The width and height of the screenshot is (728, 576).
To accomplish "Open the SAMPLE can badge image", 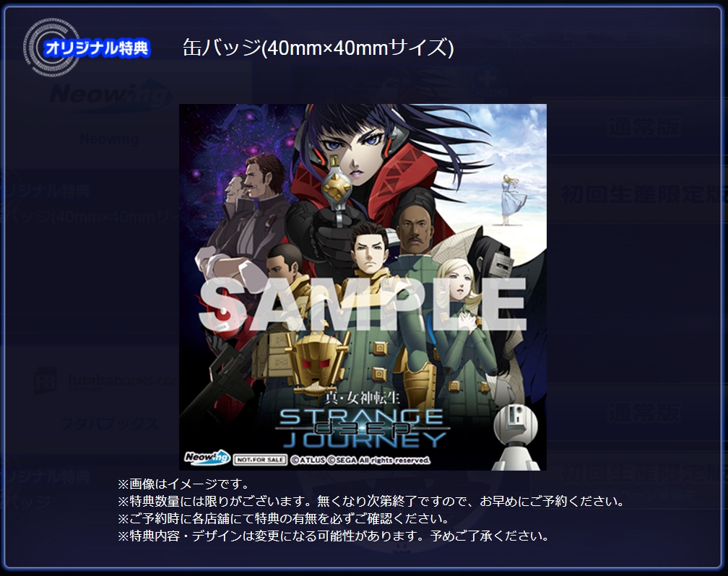I will point(363,287).
